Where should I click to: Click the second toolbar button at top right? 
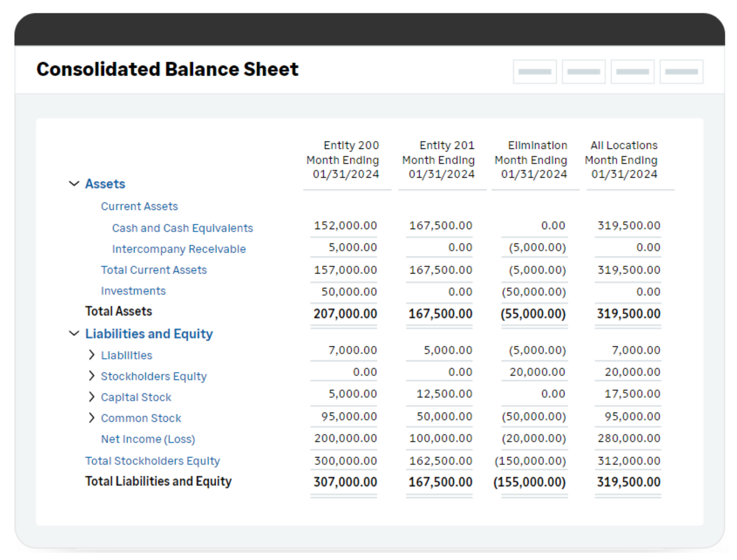(x=584, y=71)
